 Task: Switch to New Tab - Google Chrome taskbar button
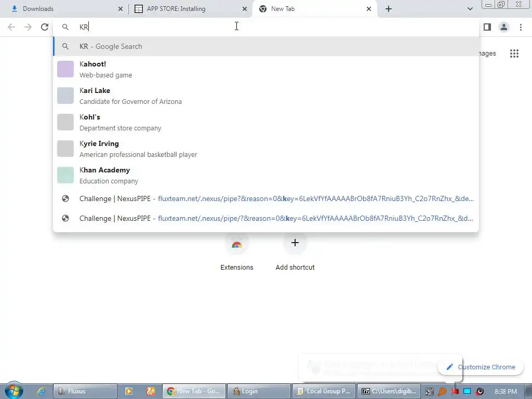(194, 391)
